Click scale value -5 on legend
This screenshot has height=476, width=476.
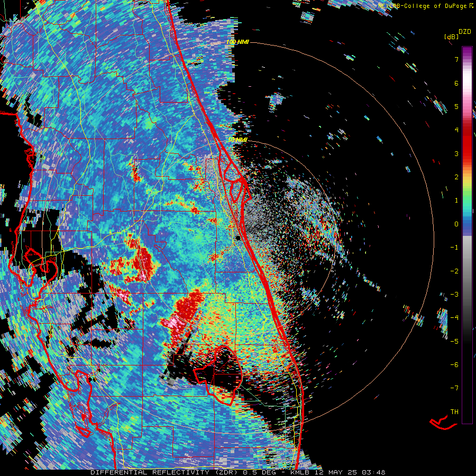(x=454, y=342)
